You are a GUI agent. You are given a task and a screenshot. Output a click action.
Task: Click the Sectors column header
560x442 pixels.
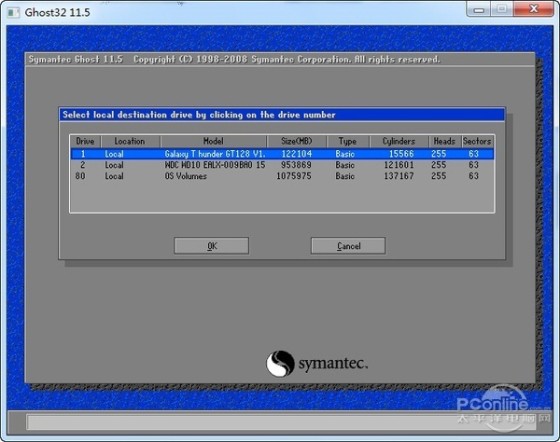tap(478, 141)
